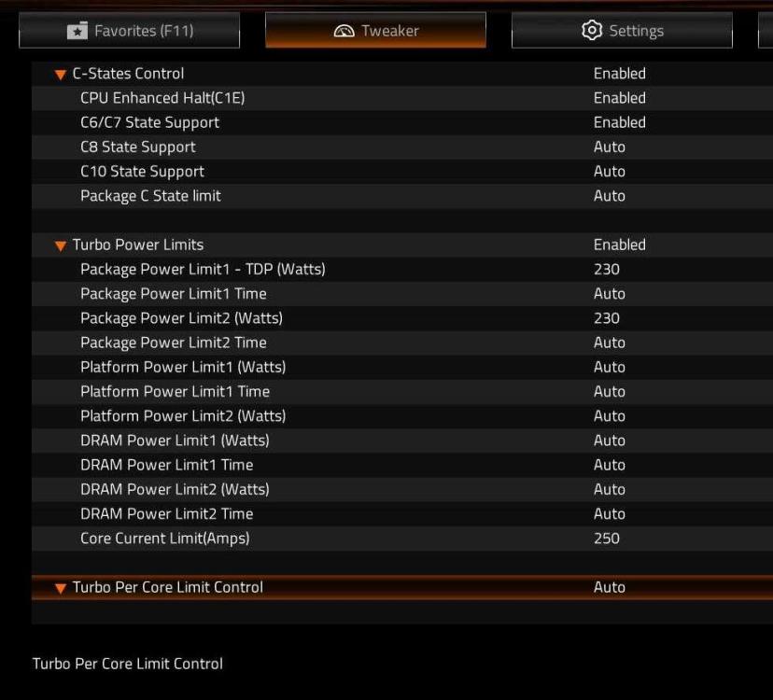The image size is (773, 700).
Task: Click the Favorites star icon
Action: point(77,32)
